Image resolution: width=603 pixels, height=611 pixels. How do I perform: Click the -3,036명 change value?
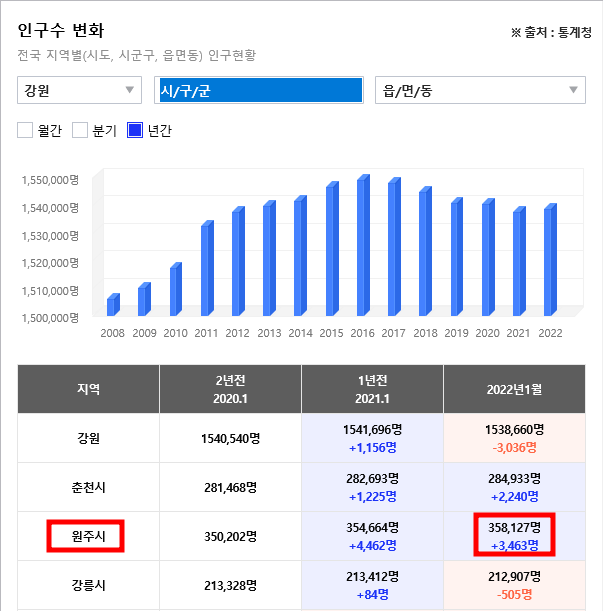515,448
